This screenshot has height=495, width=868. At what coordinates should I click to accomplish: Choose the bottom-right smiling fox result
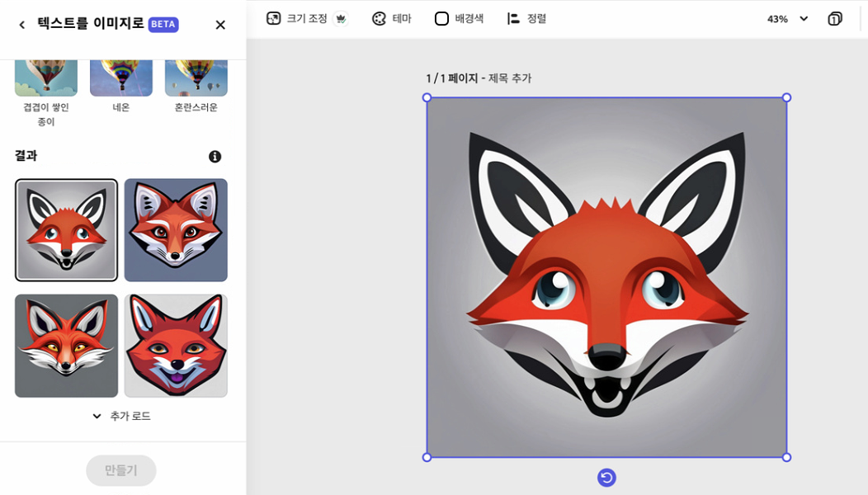tap(176, 346)
